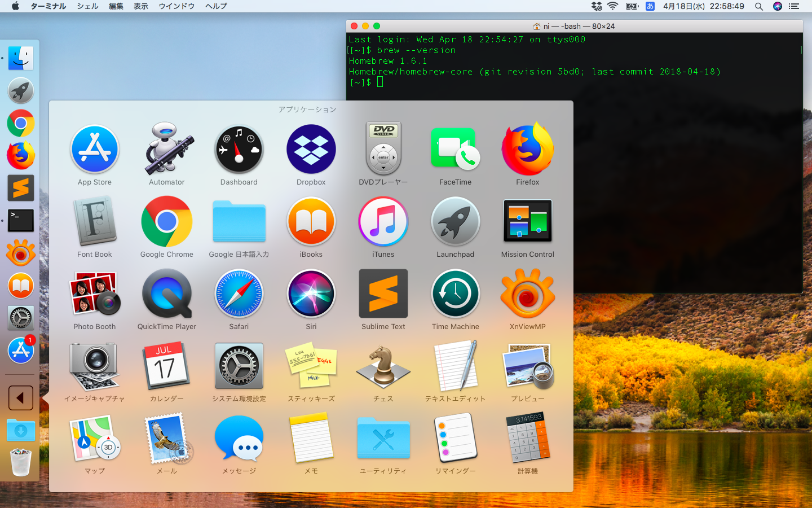Open the チェス chess app icon

click(x=383, y=366)
